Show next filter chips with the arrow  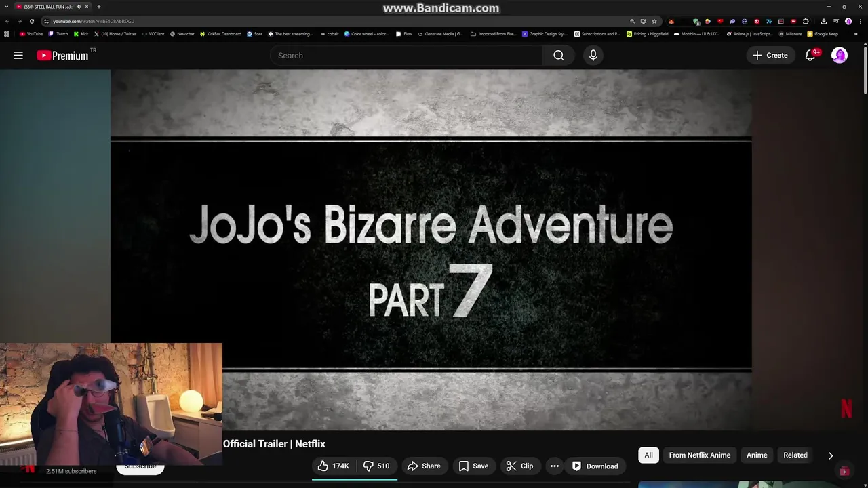(x=831, y=455)
